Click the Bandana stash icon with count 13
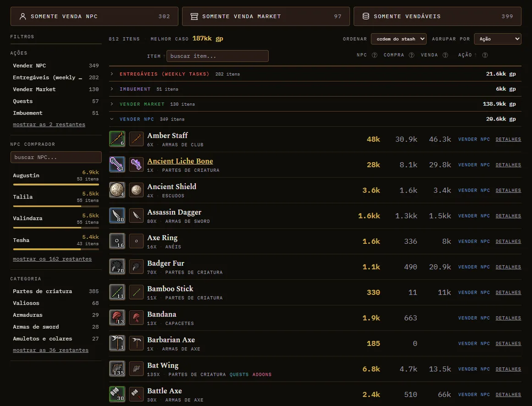Viewport: 532px width, 406px height. pos(117,318)
